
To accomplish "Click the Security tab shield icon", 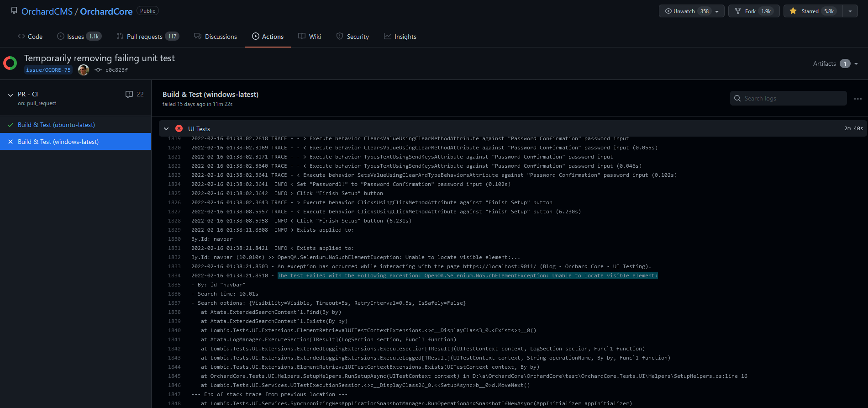I will [x=340, y=36].
